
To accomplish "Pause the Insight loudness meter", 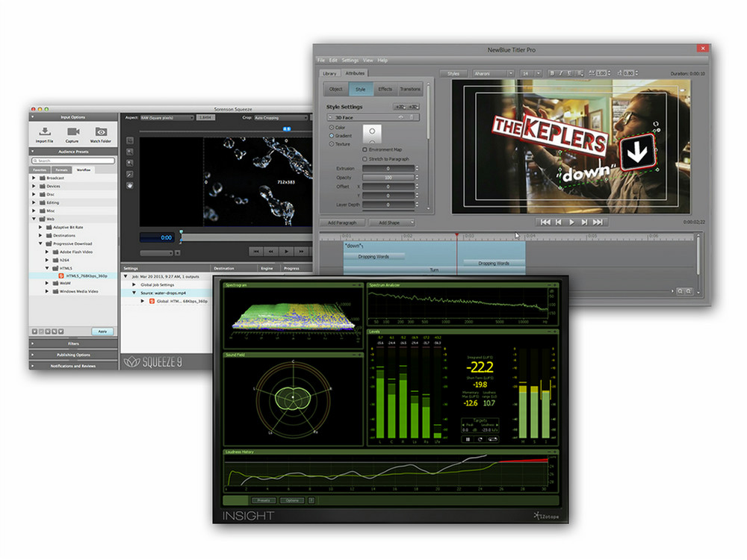I will coord(468,439).
